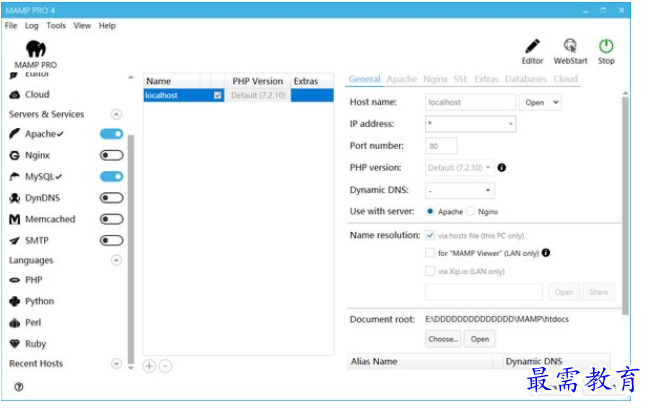Click the help question mark icon
The image size is (648, 411).
coord(19,387)
